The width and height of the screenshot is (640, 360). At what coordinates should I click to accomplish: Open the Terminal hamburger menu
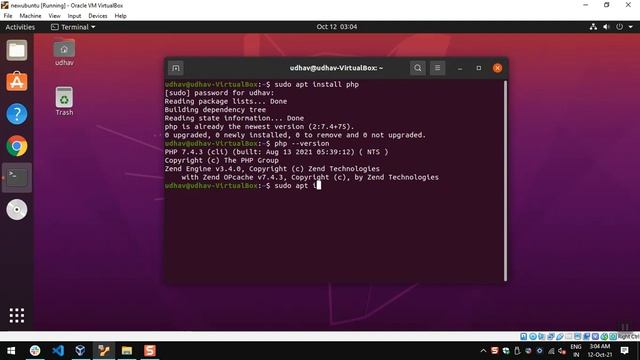click(x=437, y=68)
